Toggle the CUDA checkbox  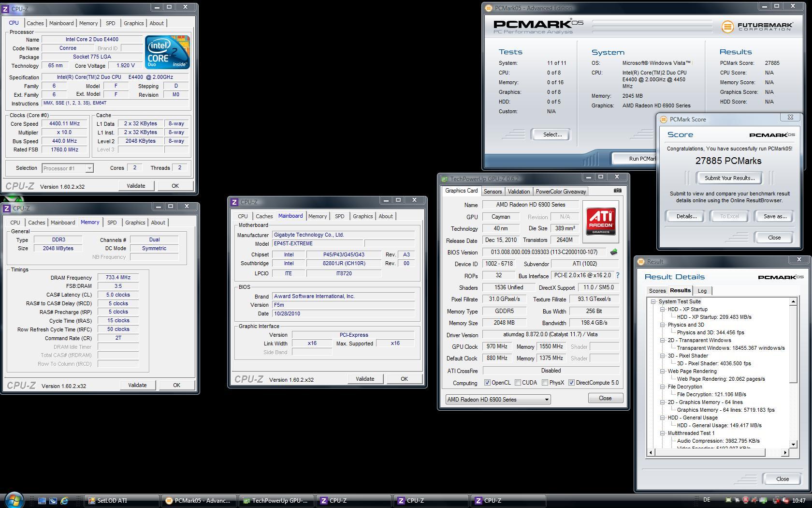click(518, 383)
